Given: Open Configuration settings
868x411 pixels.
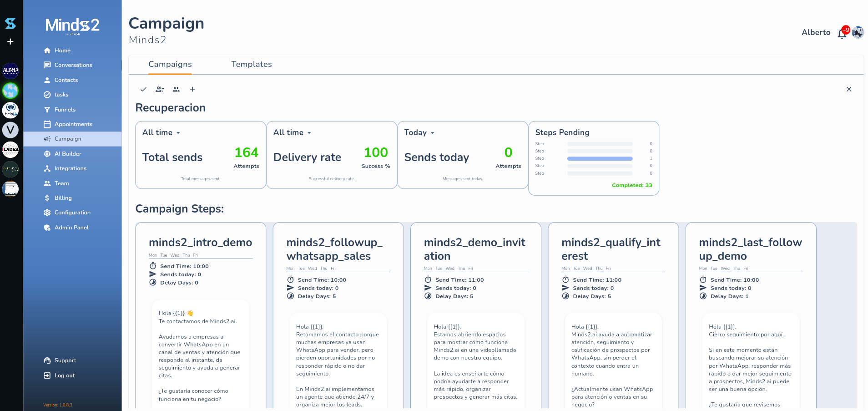Looking at the screenshot, I should click(x=72, y=213).
